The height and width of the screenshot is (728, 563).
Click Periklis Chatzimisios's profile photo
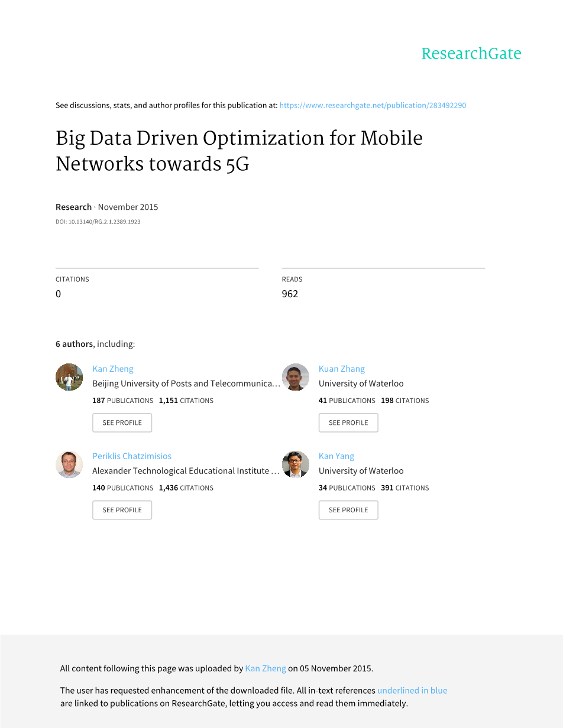pos(69,464)
